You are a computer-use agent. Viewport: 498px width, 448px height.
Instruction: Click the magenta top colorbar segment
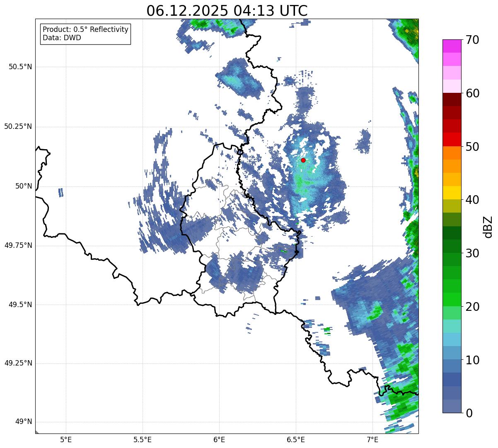pyautogui.click(x=452, y=46)
